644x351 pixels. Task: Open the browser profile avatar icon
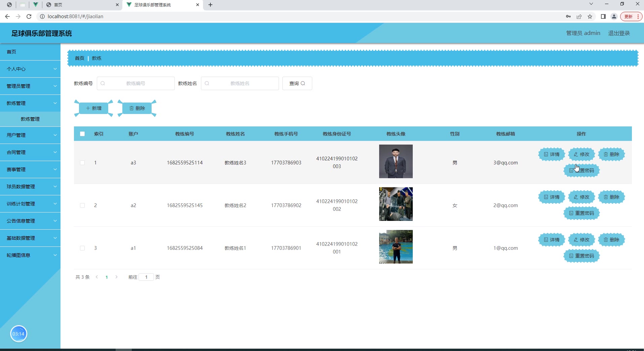pos(614,16)
